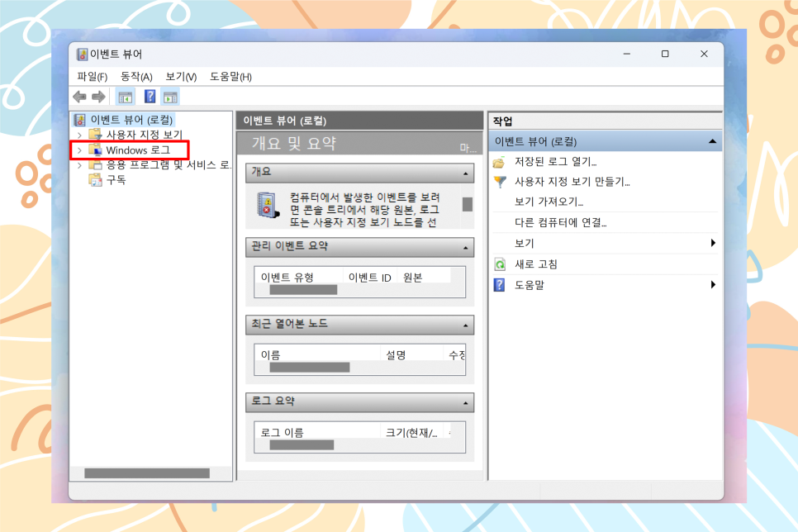The height and width of the screenshot is (532, 798).
Task: Click the 로그 이름 column header
Action: (x=316, y=432)
